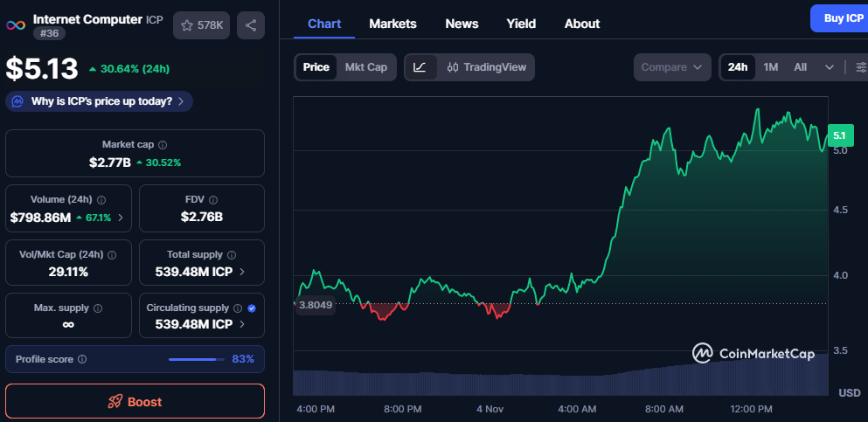Viewport: 868px width, 422px height.
Task: Select the 1M time range
Action: 771,67
